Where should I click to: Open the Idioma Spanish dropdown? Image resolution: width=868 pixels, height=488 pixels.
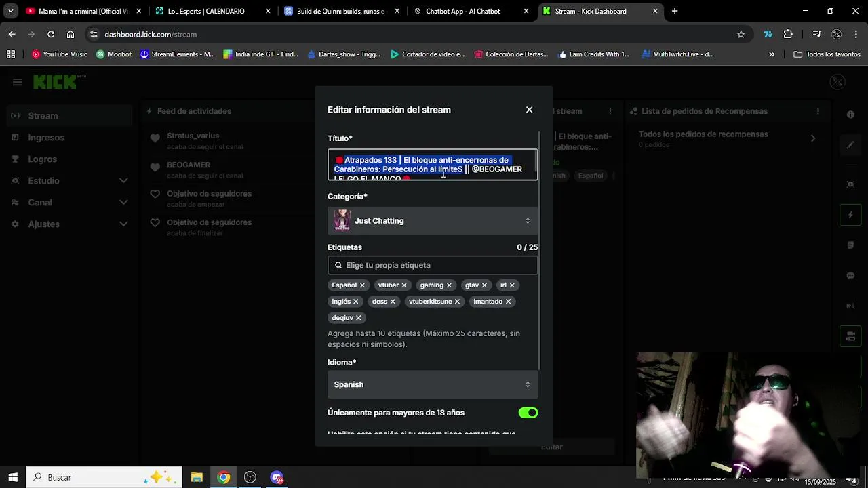[433, 384]
